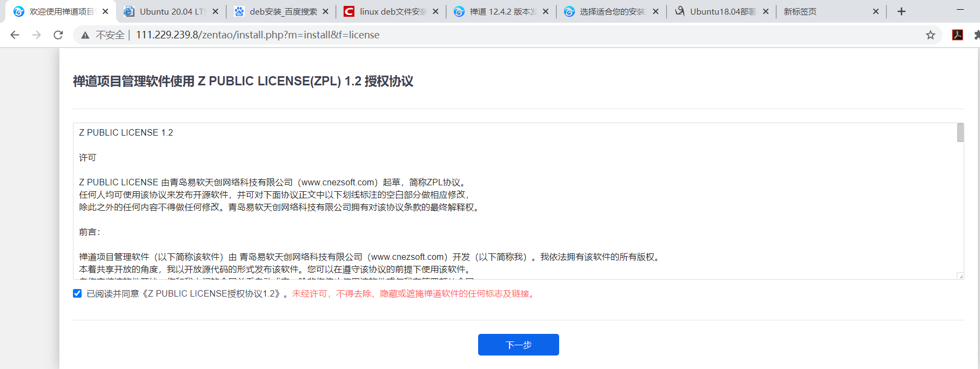
Task: Switch to the Ubuntu18.04部署 tab
Action: (x=721, y=11)
